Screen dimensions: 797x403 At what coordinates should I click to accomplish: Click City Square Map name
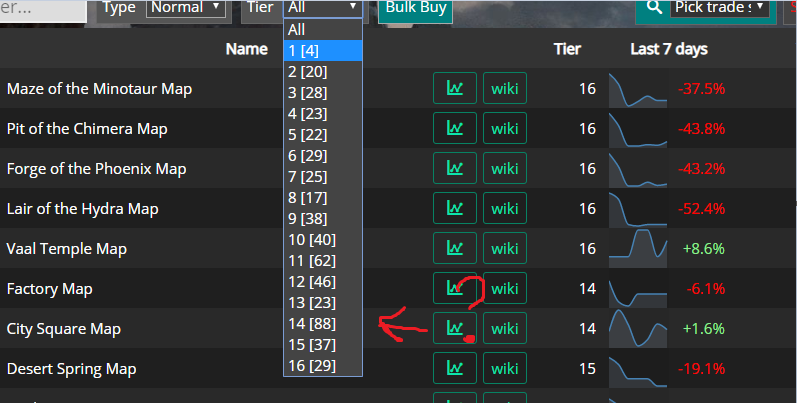coord(64,329)
